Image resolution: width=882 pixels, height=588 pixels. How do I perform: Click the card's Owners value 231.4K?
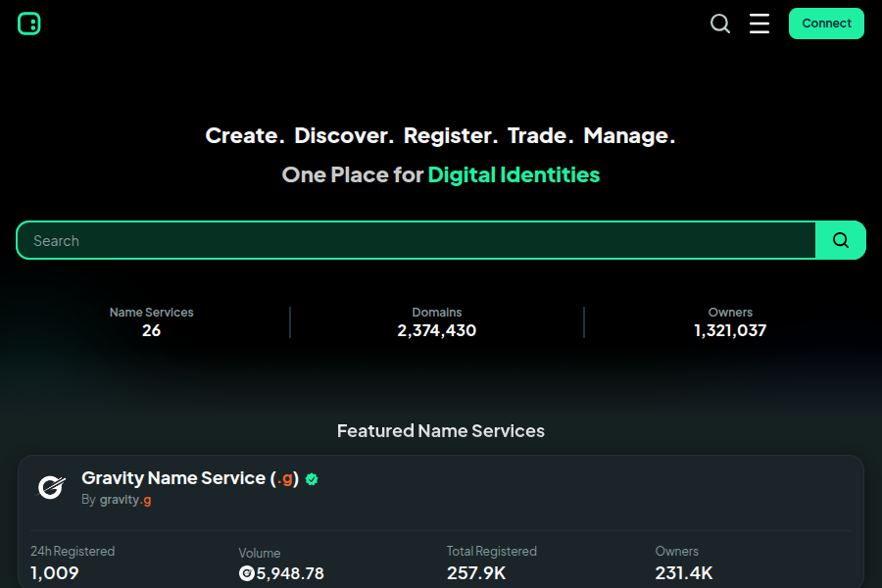point(684,572)
